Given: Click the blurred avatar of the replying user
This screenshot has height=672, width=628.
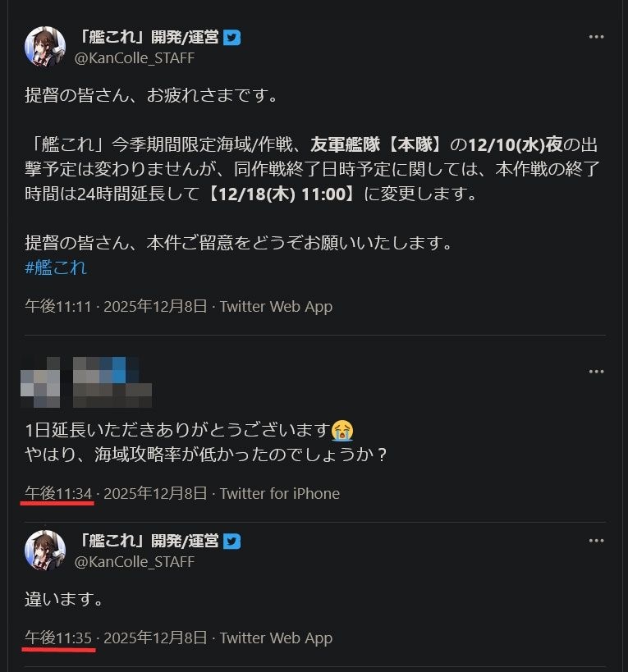Looking at the screenshot, I should 41,382.
